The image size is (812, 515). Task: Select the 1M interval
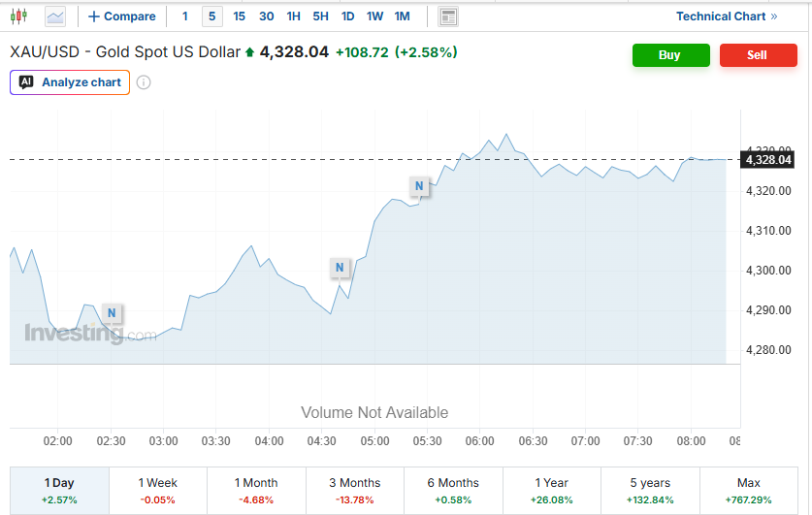click(x=402, y=16)
